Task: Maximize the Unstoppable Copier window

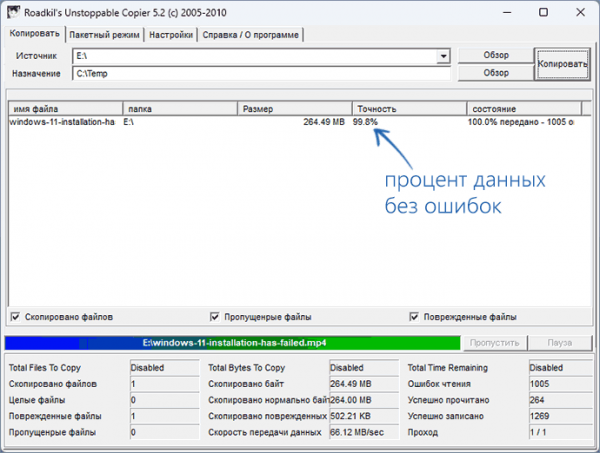Action: point(543,12)
